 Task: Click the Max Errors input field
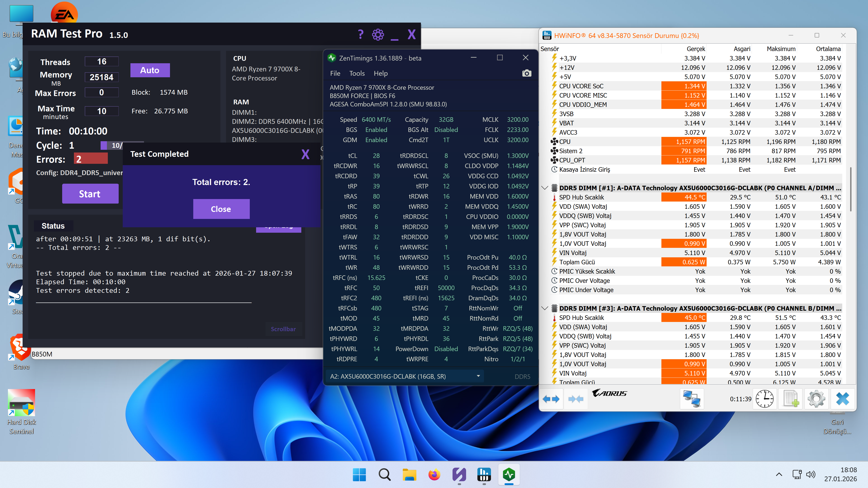[x=101, y=92]
